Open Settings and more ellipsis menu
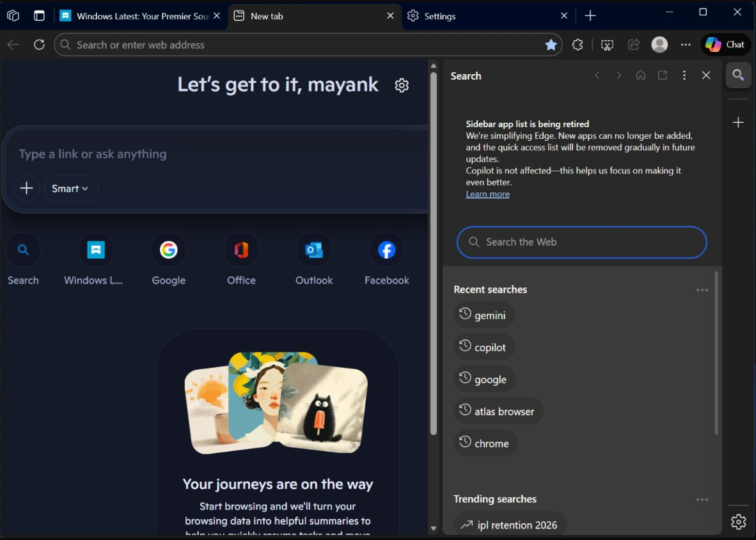Viewport: 756px width, 540px height. point(686,45)
